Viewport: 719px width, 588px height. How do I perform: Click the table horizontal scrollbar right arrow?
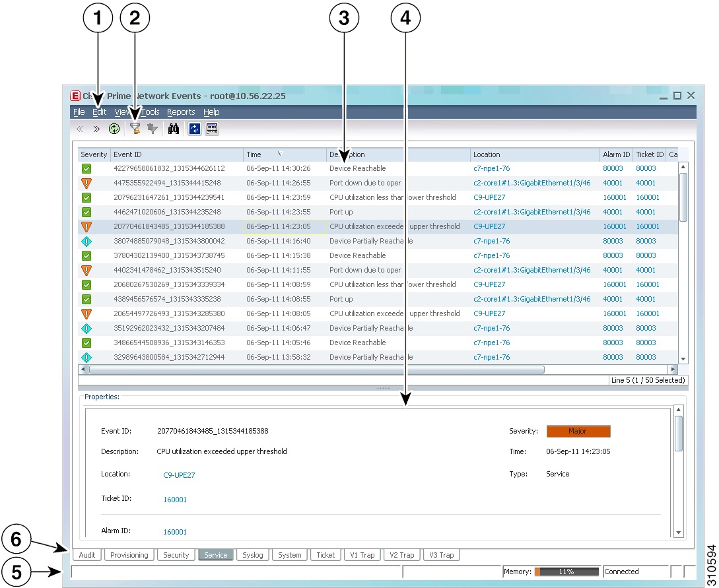[x=673, y=370]
